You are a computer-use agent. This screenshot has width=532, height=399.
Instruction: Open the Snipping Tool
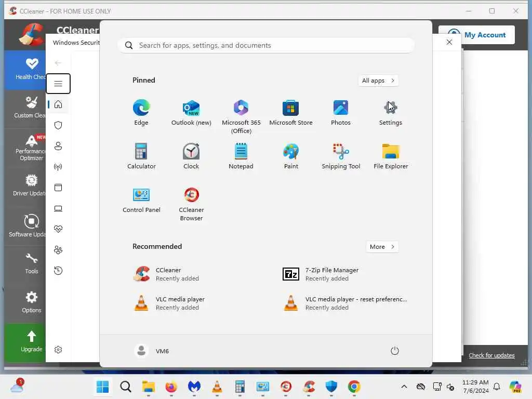tap(341, 156)
